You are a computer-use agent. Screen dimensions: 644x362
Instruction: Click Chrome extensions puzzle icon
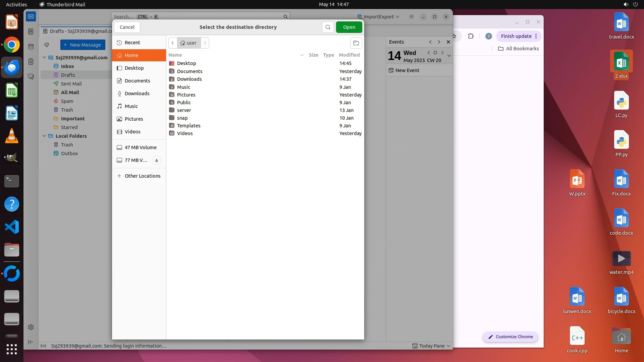click(471, 36)
